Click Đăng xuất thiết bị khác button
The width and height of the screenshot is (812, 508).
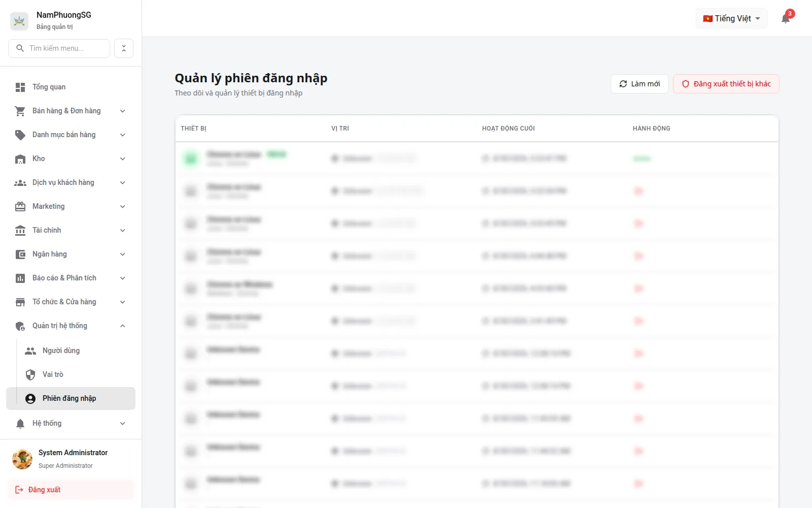click(x=726, y=84)
